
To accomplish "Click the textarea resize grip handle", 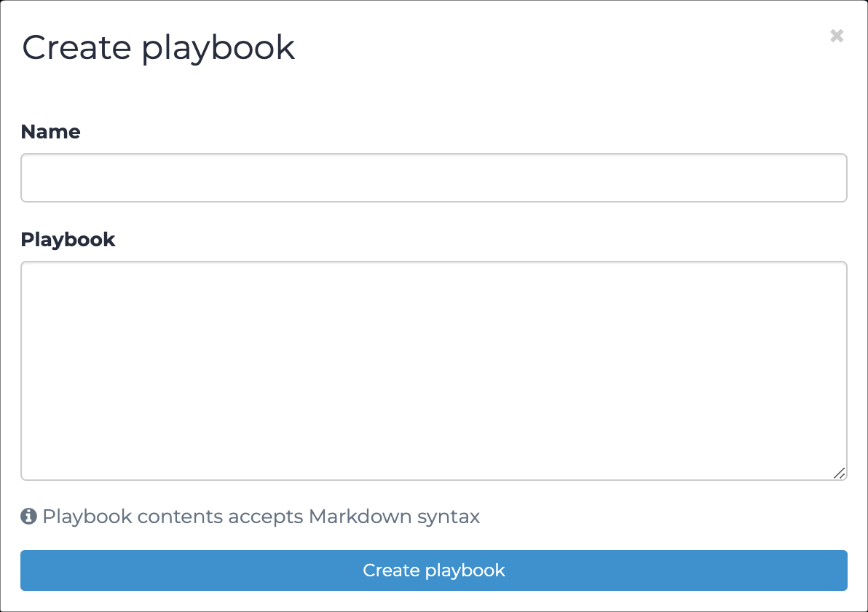I will (x=839, y=473).
